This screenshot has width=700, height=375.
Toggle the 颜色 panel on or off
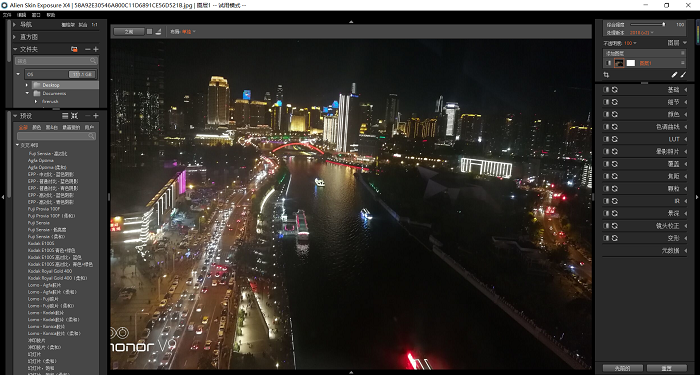(x=606, y=114)
